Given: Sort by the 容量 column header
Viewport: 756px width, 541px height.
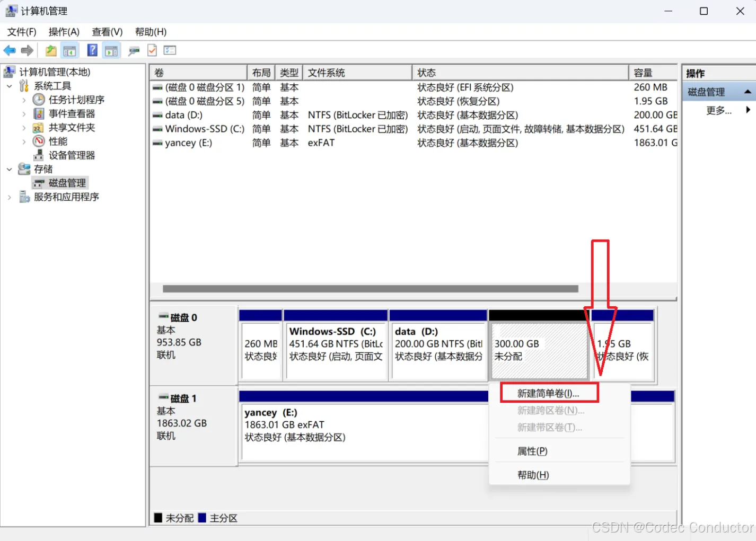Looking at the screenshot, I should click(653, 73).
